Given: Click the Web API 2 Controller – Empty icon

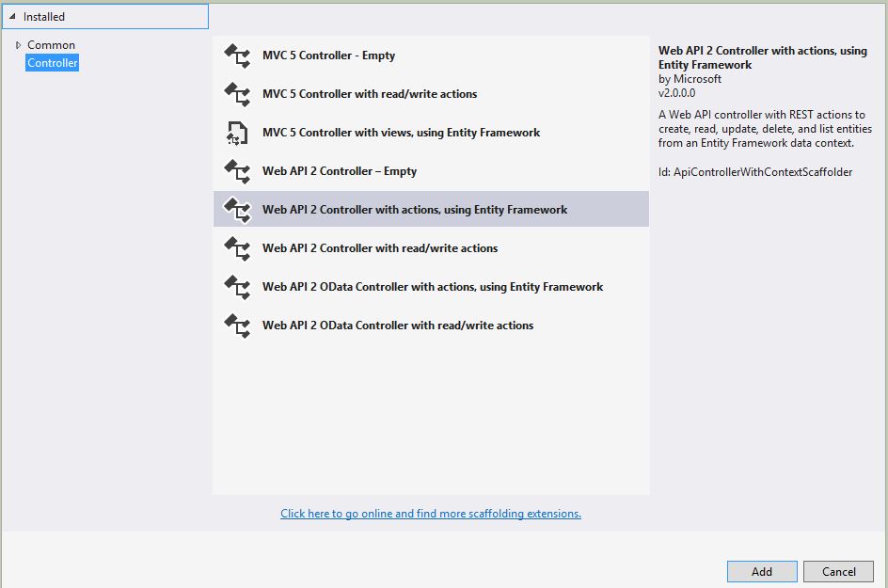Looking at the screenshot, I should coord(237,171).
